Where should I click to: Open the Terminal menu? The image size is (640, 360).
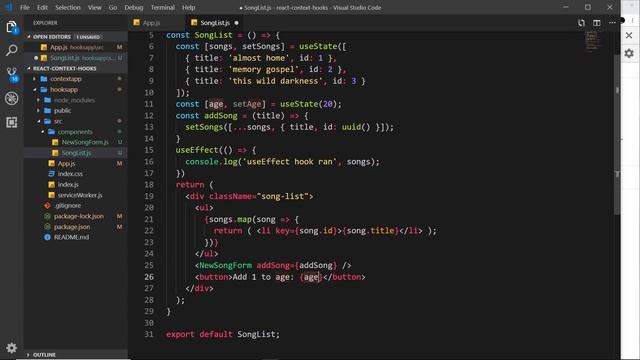(162, 7)
